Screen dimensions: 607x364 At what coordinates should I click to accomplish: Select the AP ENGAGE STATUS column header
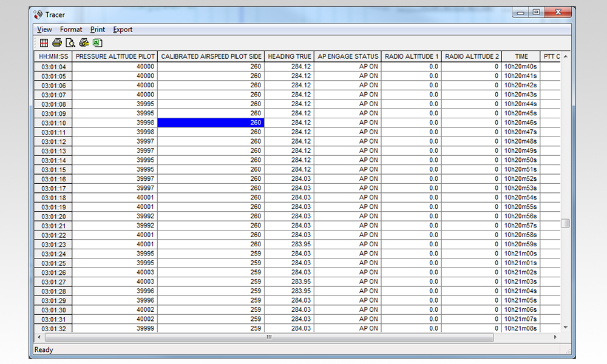[347, 56]
